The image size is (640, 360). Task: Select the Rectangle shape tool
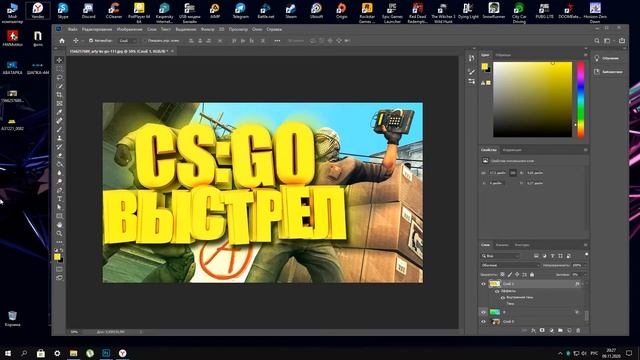tap(59, 216)
